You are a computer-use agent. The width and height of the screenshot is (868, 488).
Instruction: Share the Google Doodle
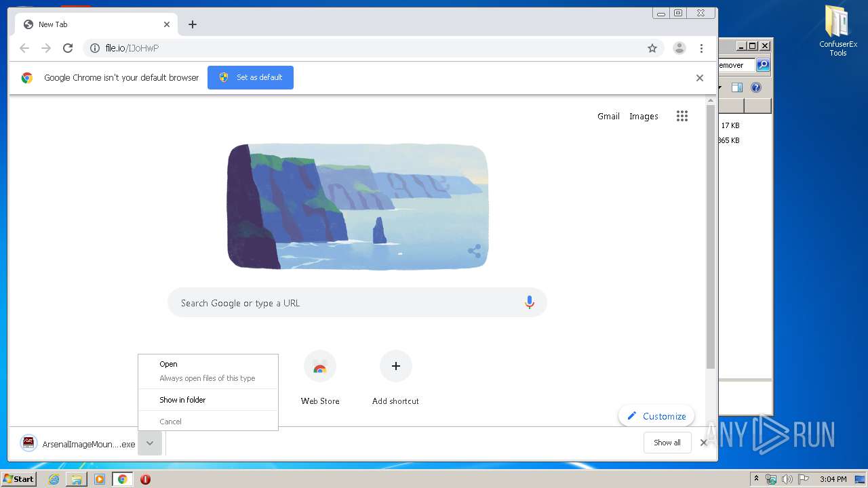pyautogui.click(x=474, y=251)
